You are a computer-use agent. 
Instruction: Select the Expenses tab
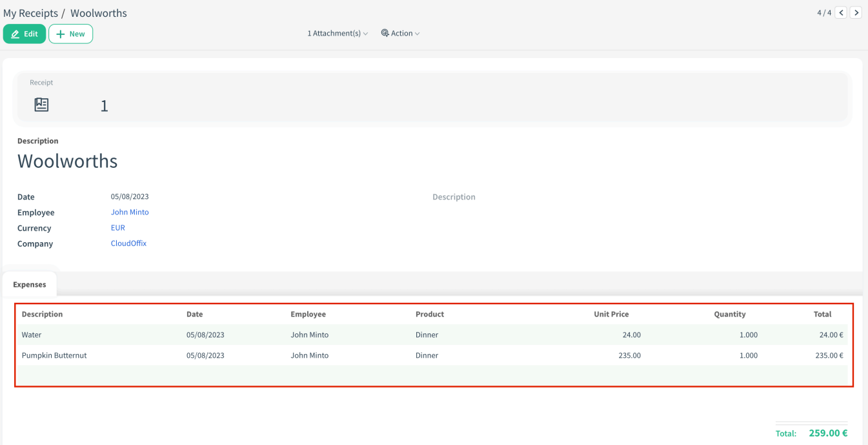[x=30, y=284]
